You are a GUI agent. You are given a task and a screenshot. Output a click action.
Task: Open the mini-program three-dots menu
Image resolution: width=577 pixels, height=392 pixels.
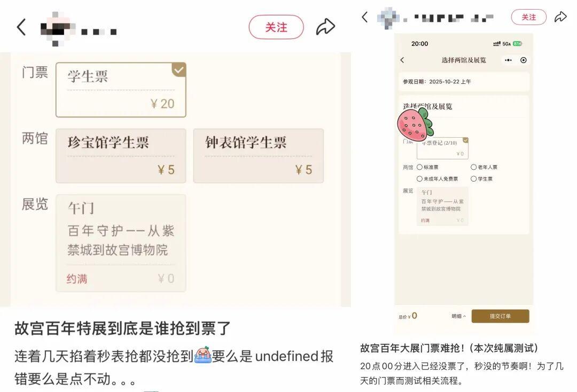[x=508, y=60]
